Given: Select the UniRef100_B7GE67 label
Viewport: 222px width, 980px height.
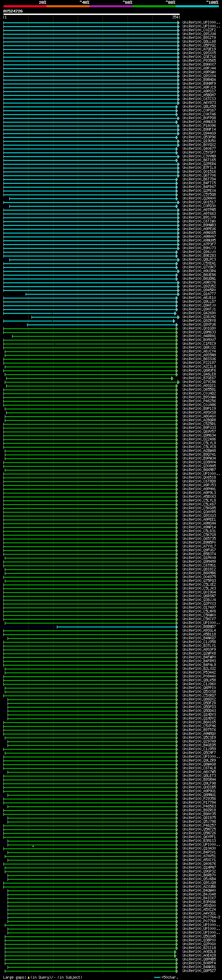Looking at the screenshot, I should pyautogui.click(x=199, y=378).
